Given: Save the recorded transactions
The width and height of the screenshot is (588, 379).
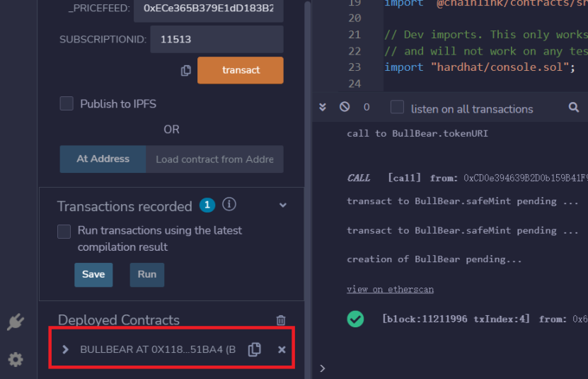Looking at the screenshot, I should pos(93,274).
